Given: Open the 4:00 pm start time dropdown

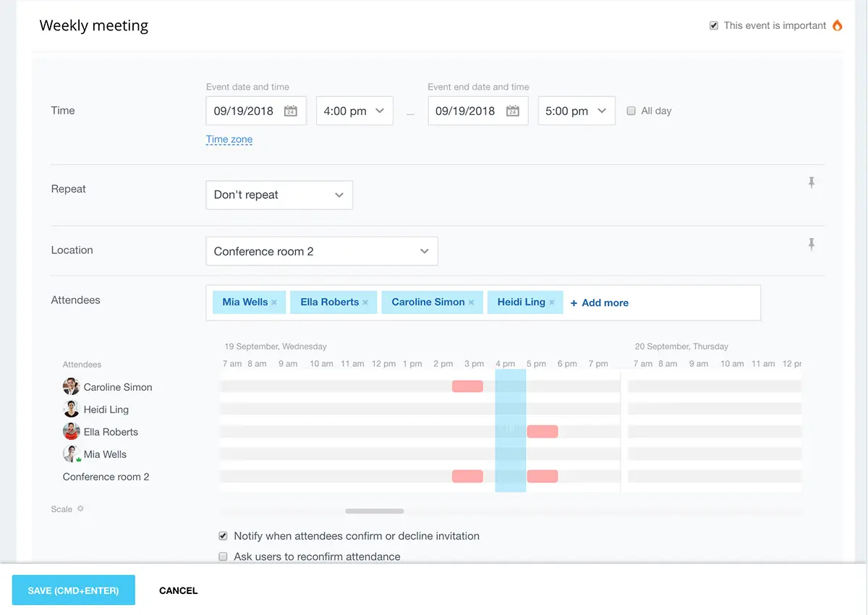Looking at the screenshot, I should tap(354, 111).
